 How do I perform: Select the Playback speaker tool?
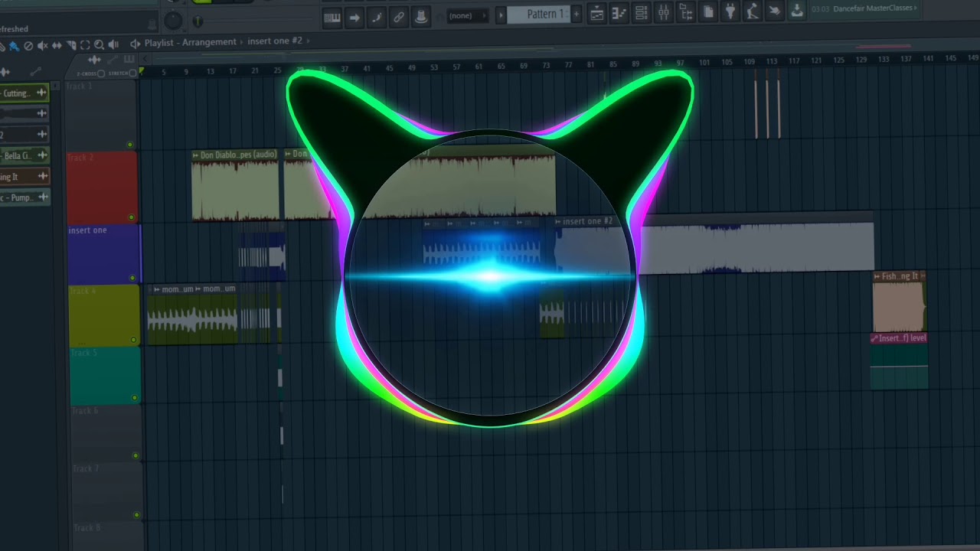[113, 44]
